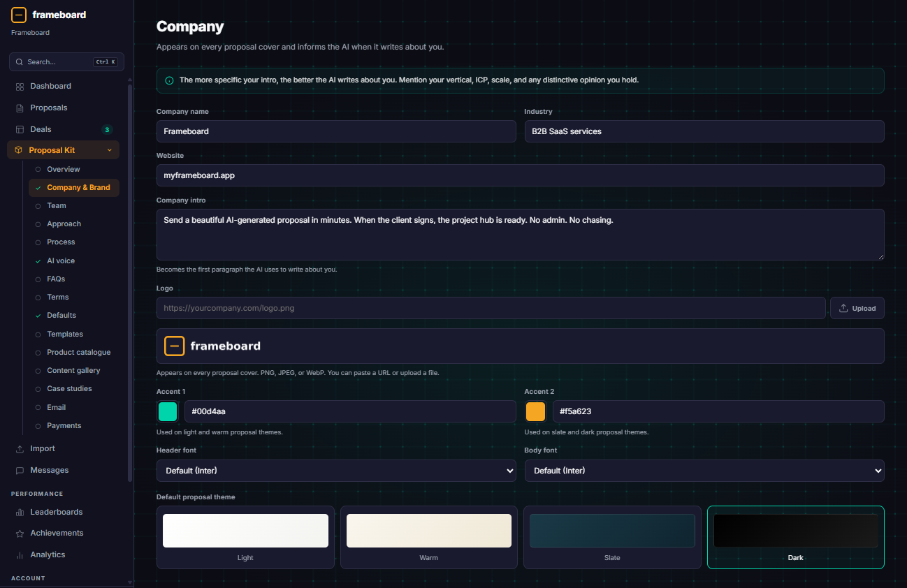
Task: Click the search magnifier icon
Action: 20,62
